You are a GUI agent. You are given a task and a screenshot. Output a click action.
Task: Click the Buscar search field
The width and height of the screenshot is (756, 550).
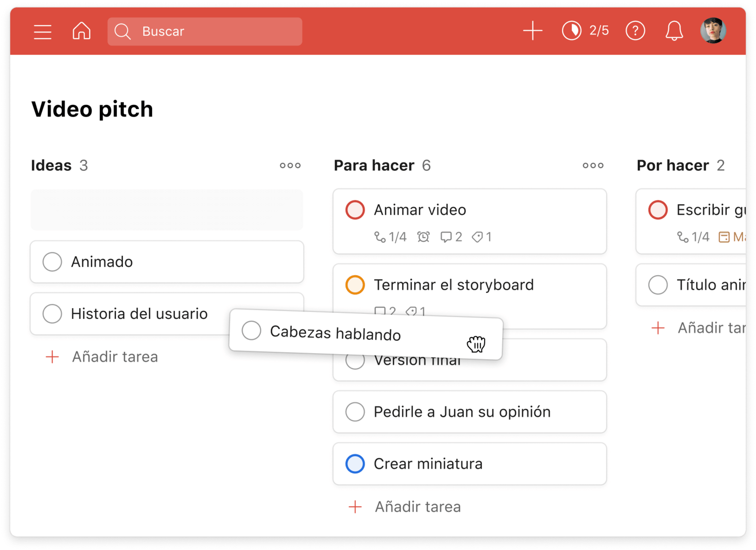pyautogui.click(x=205, y=32)
